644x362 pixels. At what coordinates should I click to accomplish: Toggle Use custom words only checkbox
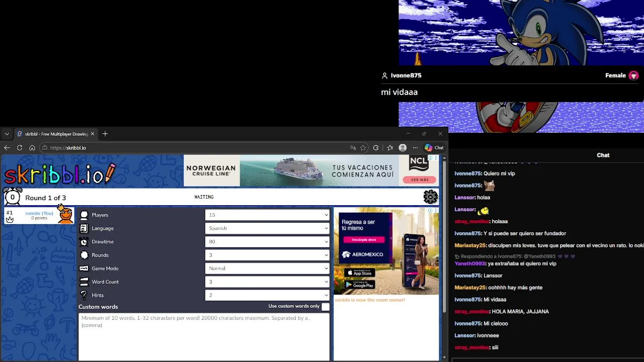[x=326, y=307]
